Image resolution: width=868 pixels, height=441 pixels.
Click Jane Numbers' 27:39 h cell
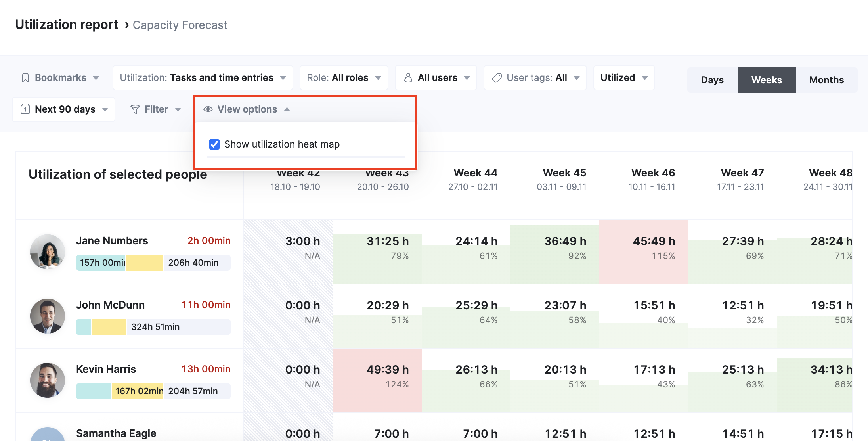(x=732, y=252)
